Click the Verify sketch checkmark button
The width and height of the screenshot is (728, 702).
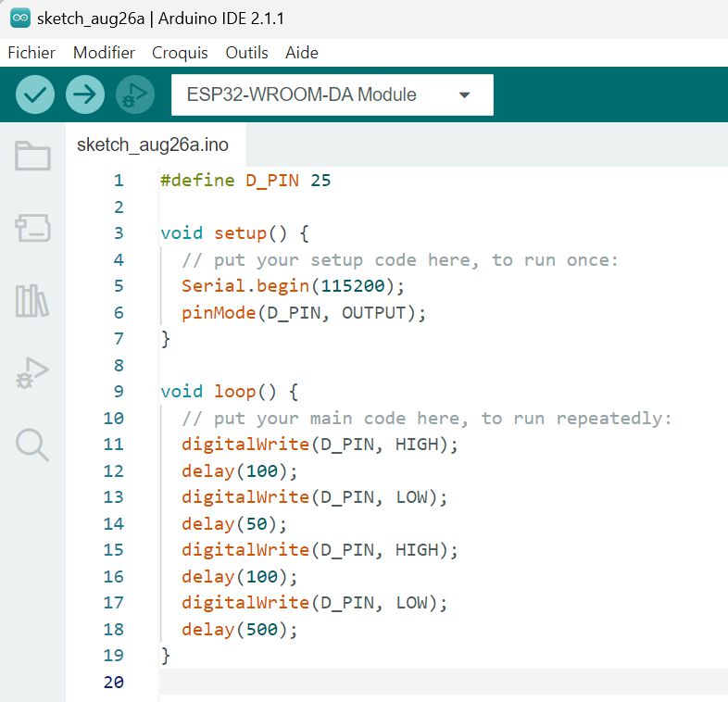point(35,94)
